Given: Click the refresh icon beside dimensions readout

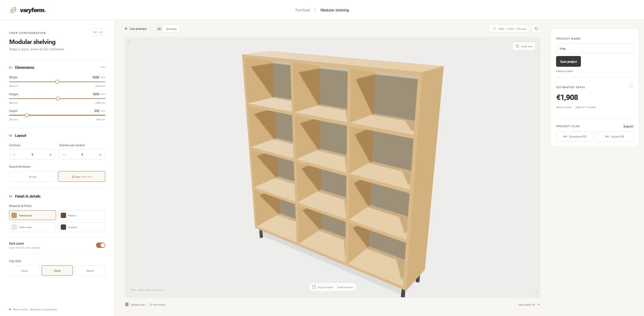Looking at the screenshot, I should pyautogui.click(x=536, y=29).
